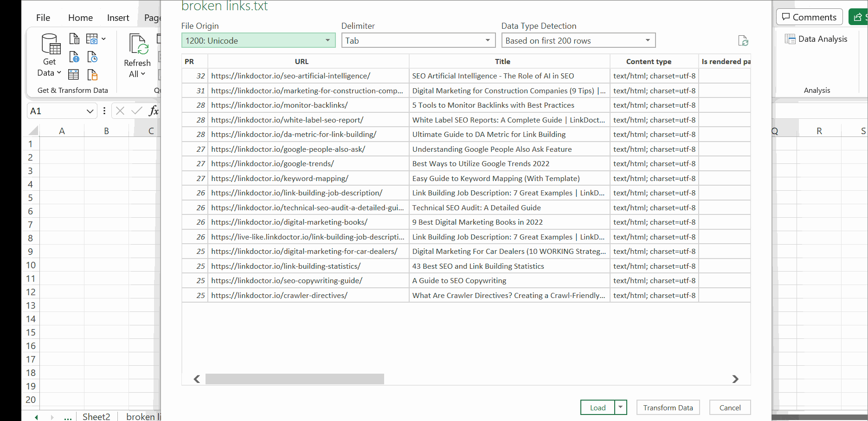Click the monitor-backlinks URL cell
Screen dimensions: 868x421
(x=309, y=105)
